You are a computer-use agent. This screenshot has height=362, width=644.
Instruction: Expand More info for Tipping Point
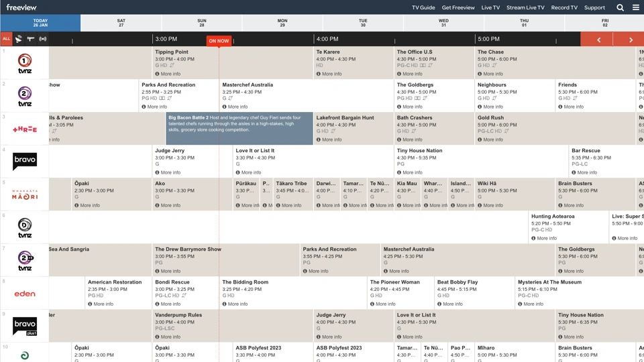point(168,74)
